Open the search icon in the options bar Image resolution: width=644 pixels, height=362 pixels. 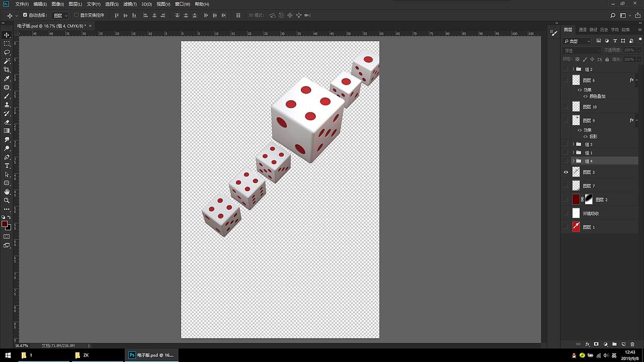point(613,16)
